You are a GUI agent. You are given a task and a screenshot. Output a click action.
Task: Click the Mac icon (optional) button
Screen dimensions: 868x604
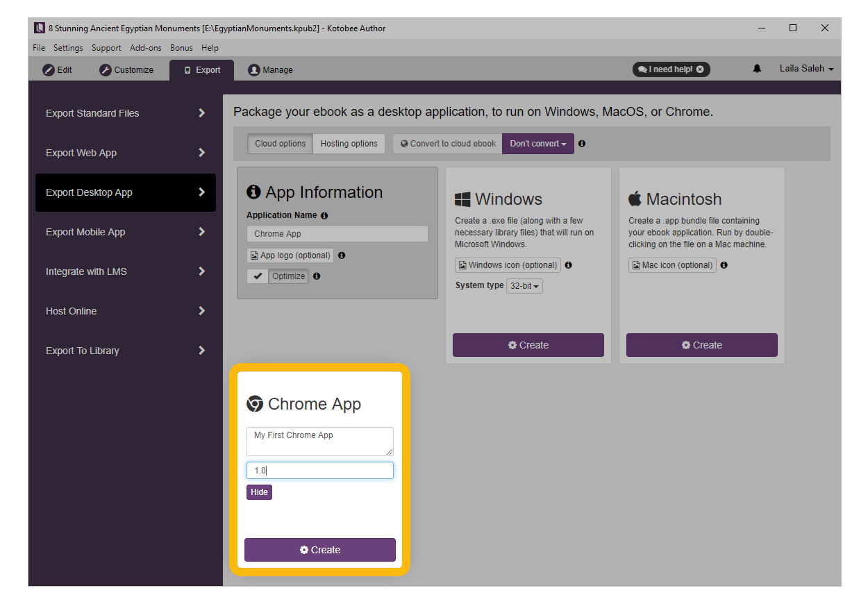(x=673, y=265)
